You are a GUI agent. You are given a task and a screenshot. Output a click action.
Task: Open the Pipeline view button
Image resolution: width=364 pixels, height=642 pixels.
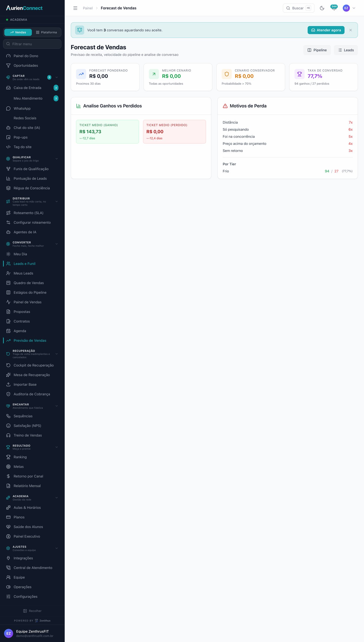click(317, 50)
